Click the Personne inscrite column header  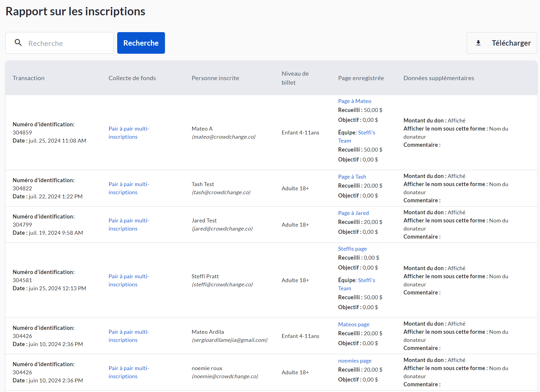pyautogui.click(x=215, y=78)
